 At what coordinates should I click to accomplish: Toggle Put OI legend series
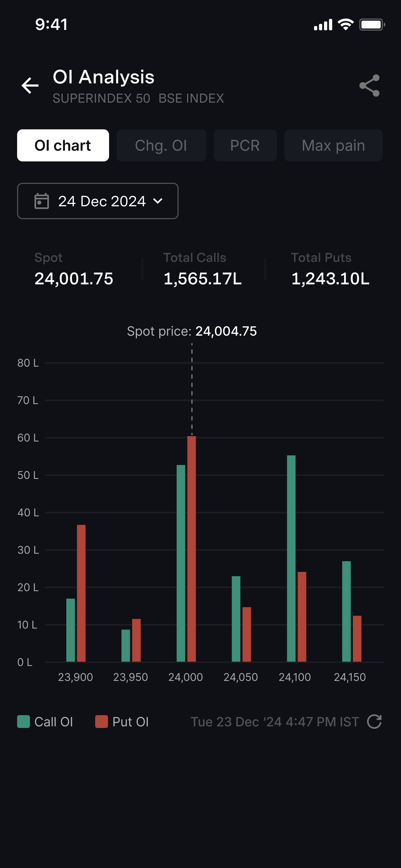coord(131,722)
